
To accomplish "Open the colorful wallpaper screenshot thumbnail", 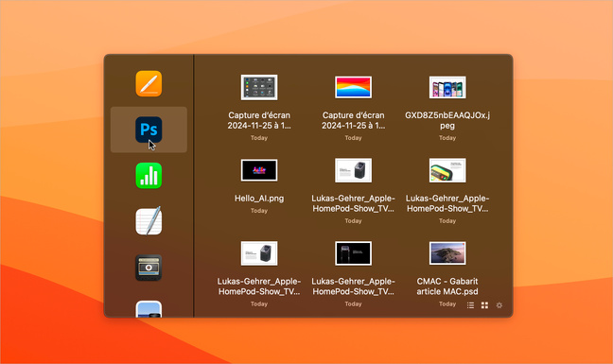I will (x=354, y=87).
